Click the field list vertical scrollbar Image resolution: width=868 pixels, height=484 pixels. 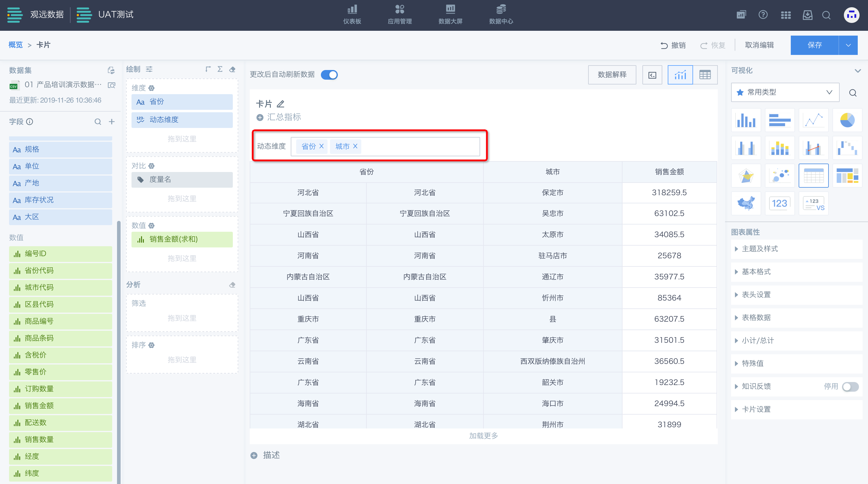click(118, 352)
